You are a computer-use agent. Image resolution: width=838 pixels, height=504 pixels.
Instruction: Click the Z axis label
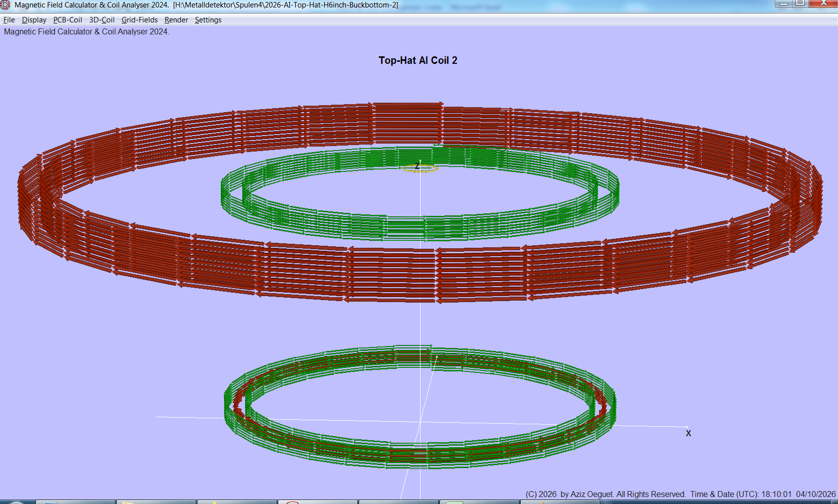coord(417,166)
